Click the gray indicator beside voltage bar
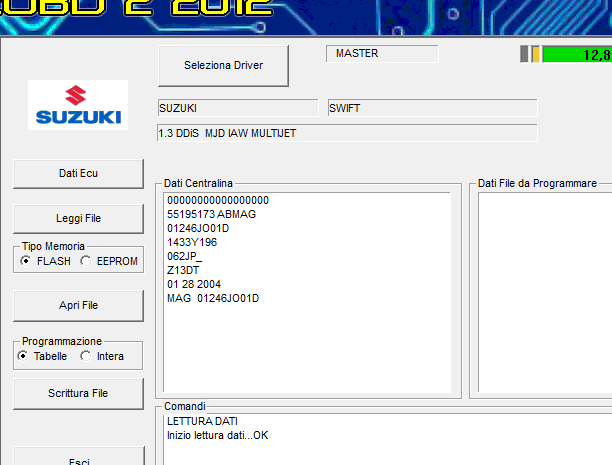 pos(524,54)
